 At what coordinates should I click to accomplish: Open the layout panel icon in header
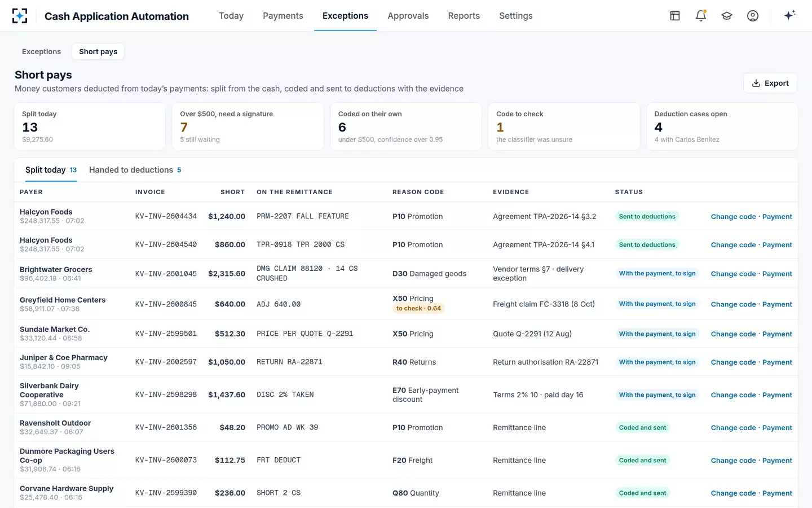pos(675,16)
